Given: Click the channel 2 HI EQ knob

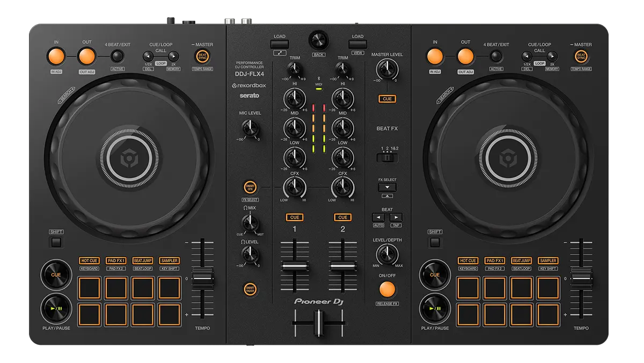Looking at the screenshot, I should click(342, 98).
